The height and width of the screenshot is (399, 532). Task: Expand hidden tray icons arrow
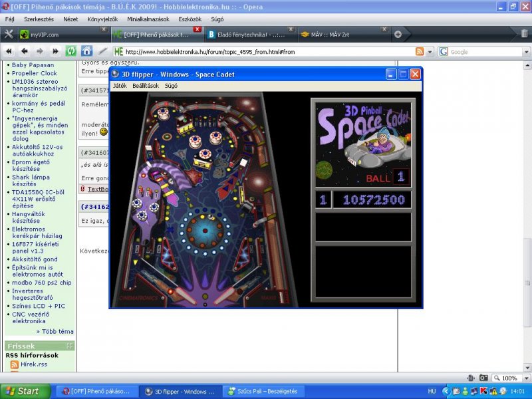pyautogui.click(x=446, y=392)
